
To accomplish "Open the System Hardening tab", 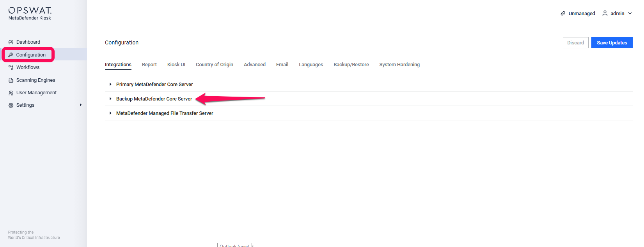I will click(399, 65).
